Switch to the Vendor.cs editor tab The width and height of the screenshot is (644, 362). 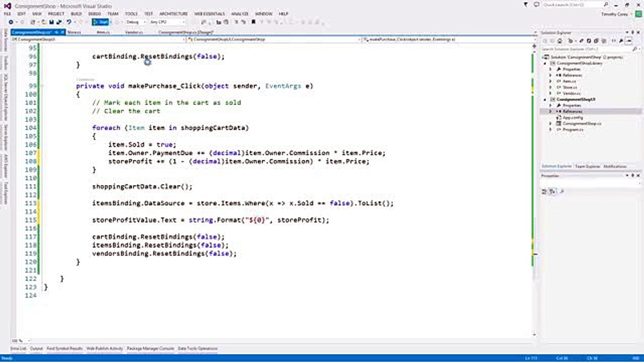pyautogui.click(x=133, y=32)
